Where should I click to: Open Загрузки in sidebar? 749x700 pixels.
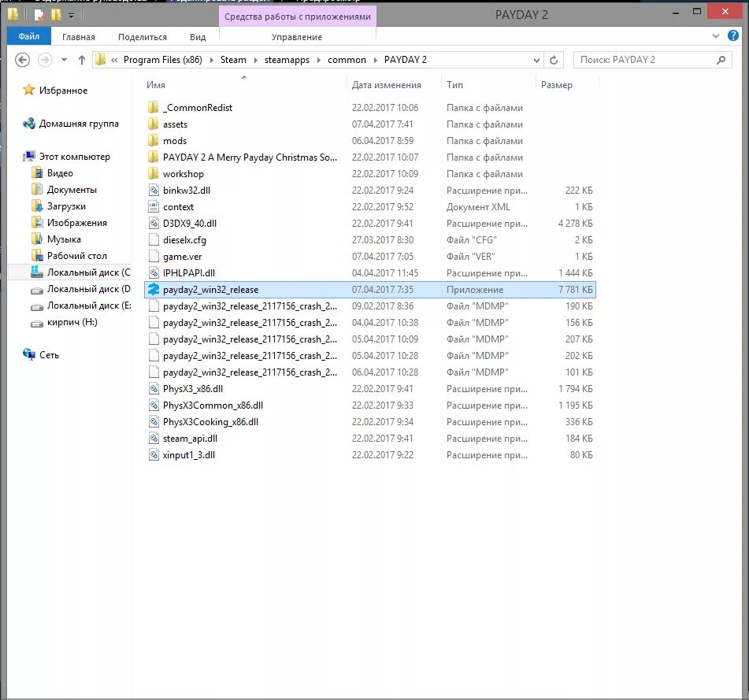pyautogui.click(x=66, y=206)
